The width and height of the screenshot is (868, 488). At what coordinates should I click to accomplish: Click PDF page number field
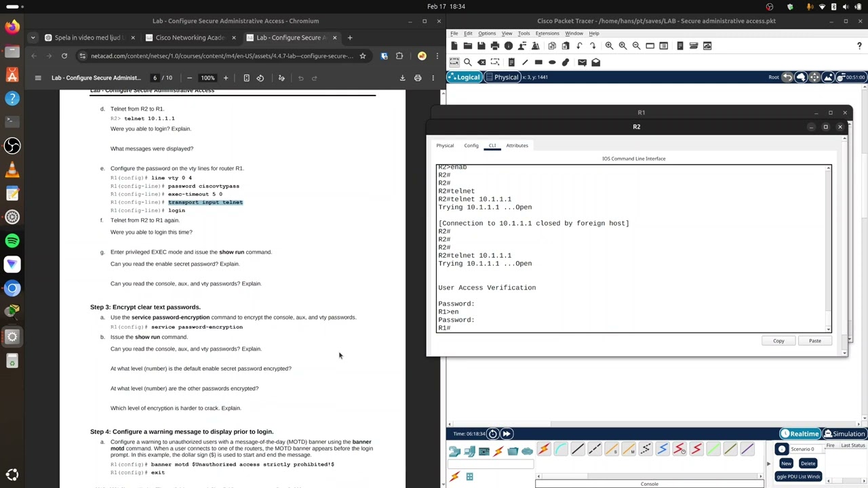155,78
